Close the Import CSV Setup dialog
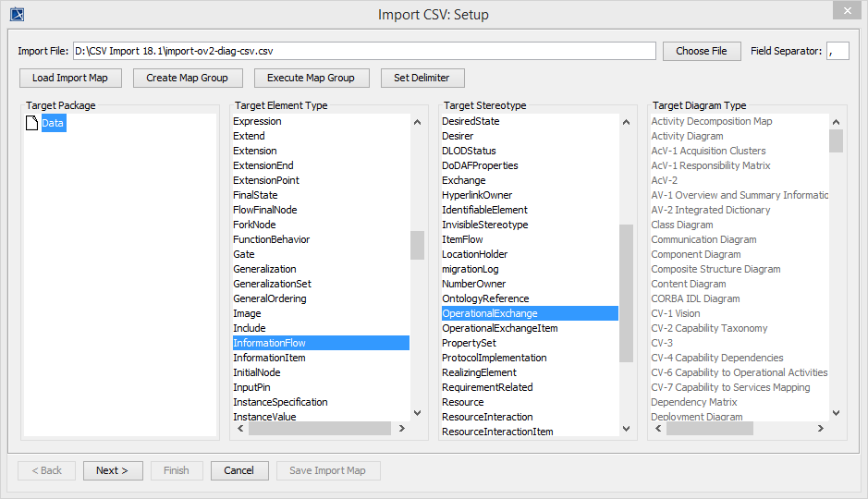Viewport: 868px width, 499px height. coord(843,10)
